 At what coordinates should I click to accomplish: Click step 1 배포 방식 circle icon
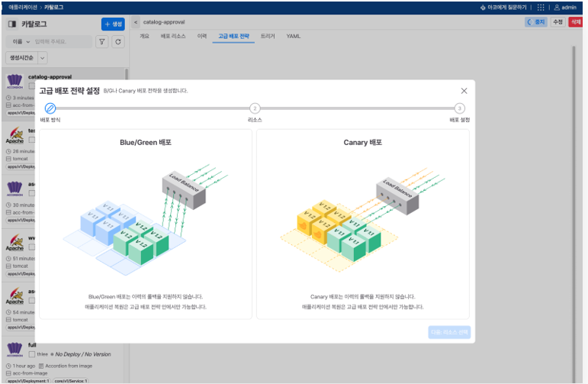coord(50,108)
